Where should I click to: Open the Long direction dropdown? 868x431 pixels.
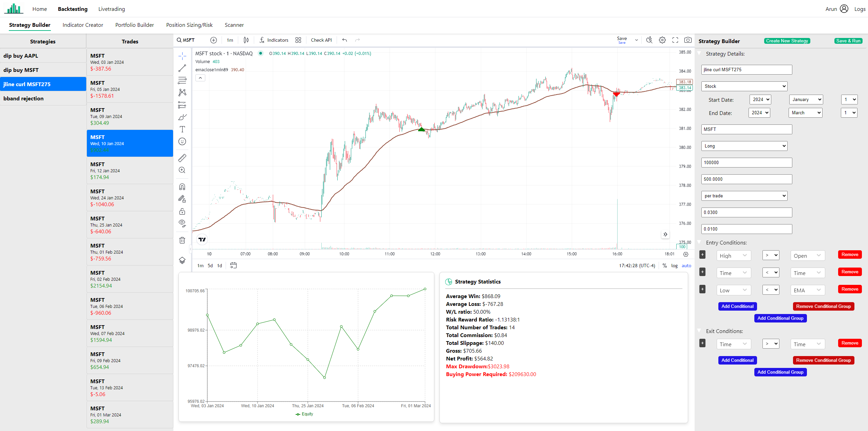coord(744,146)
